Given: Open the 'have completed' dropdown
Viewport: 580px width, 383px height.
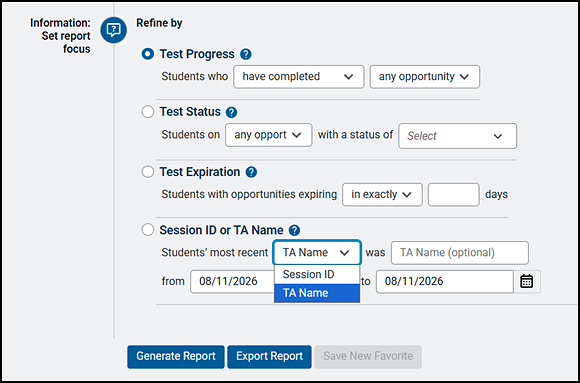Looking at the screenshot, I should (299, 77).
